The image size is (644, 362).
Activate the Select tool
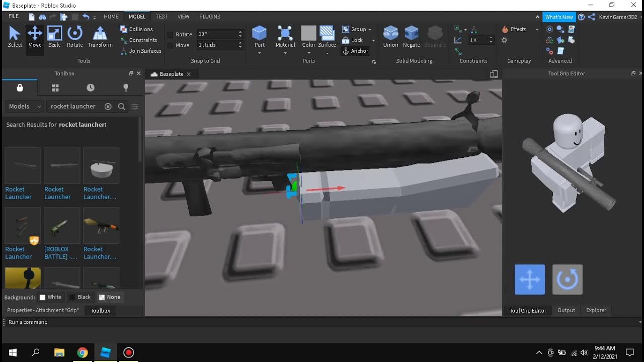15,37
